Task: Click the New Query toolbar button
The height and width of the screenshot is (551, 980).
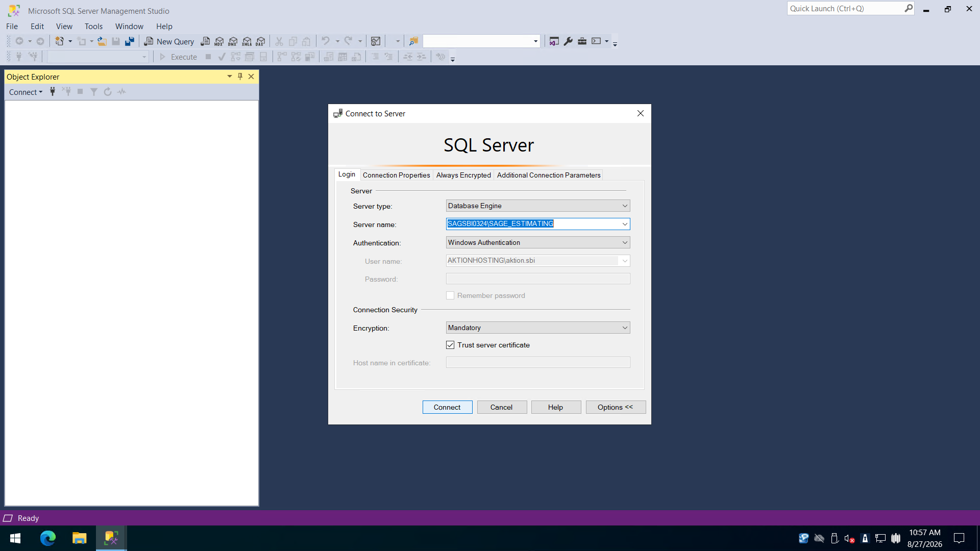Action: pos(169,41)
